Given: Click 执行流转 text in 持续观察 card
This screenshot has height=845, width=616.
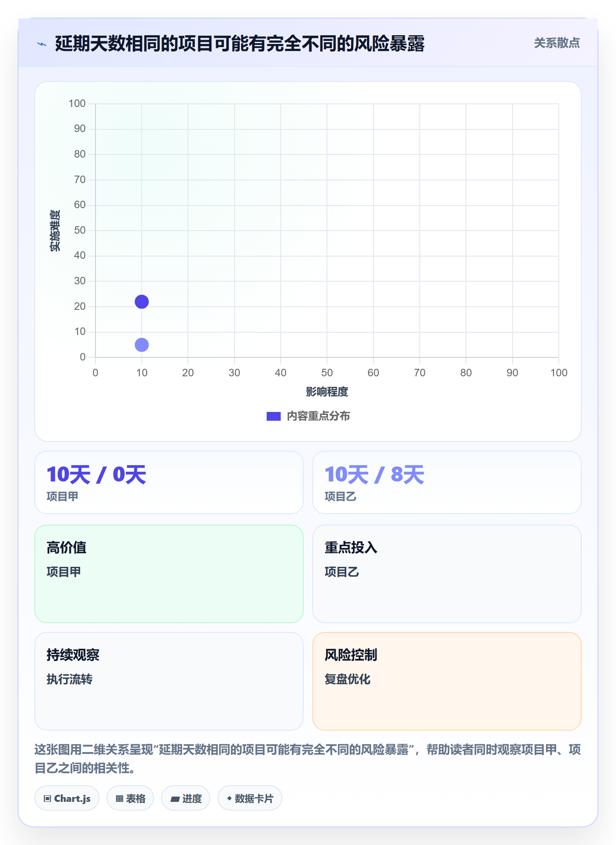Looking at the screenshot, I should (70, 679).
